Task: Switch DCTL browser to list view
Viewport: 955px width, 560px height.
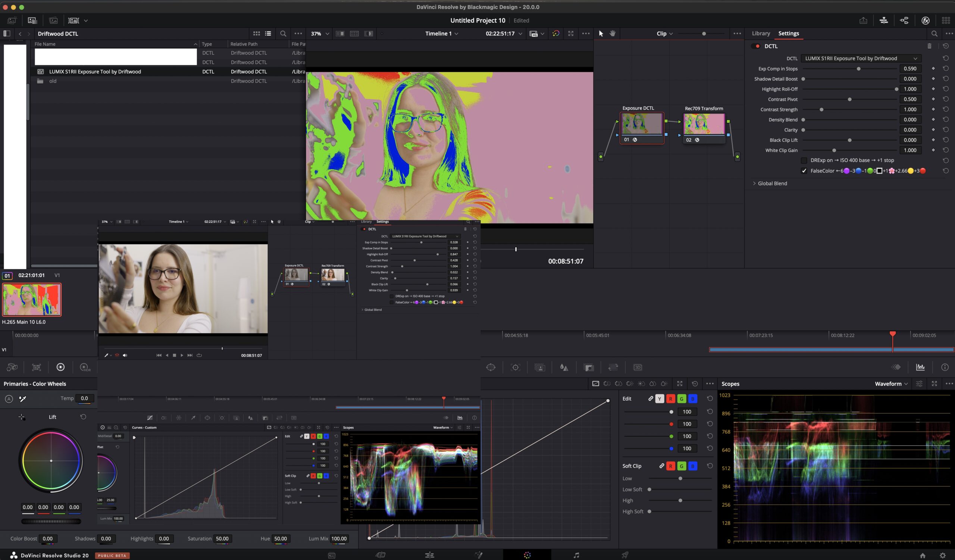Action: (268, 33)
